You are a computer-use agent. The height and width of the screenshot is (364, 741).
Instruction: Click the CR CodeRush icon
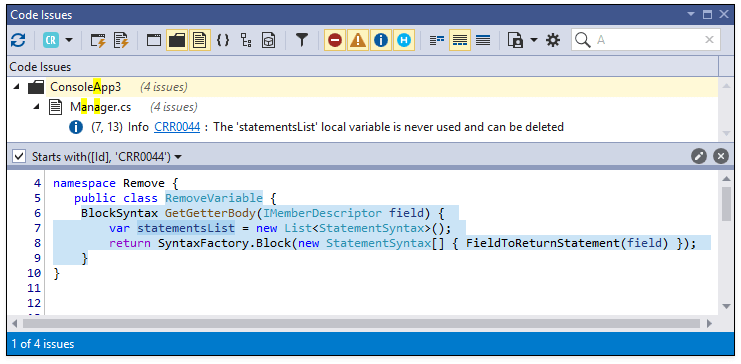coord(51,41)
